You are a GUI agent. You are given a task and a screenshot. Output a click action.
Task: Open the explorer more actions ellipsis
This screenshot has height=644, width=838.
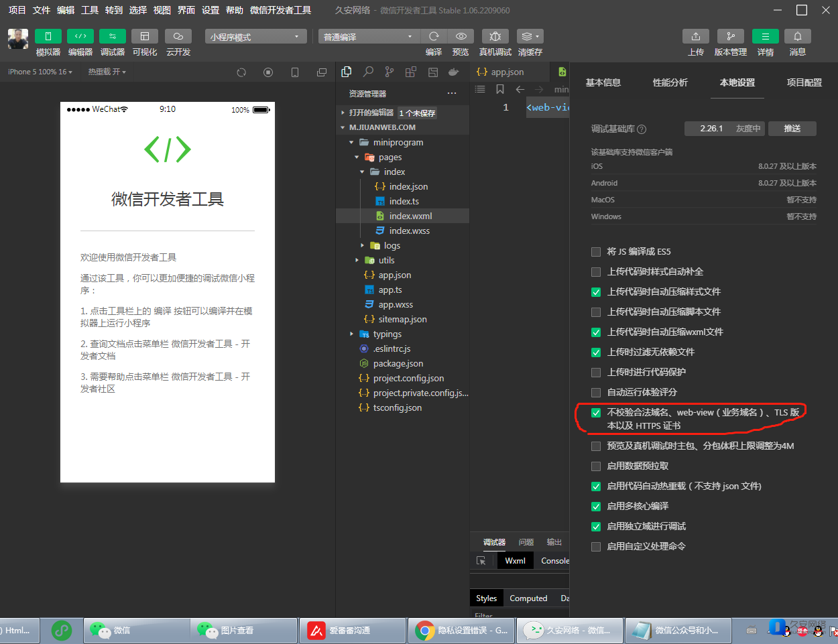pos(453,94)
